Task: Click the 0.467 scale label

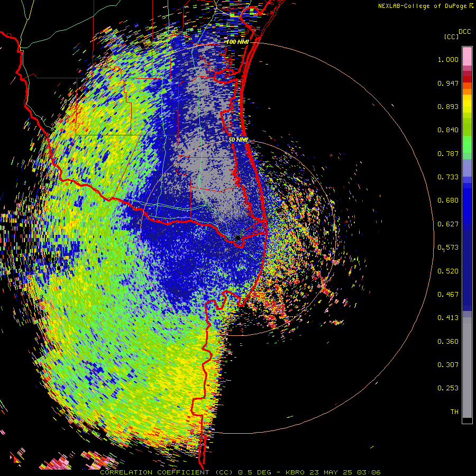Action: pyautogui.click(x=448, y=295)
